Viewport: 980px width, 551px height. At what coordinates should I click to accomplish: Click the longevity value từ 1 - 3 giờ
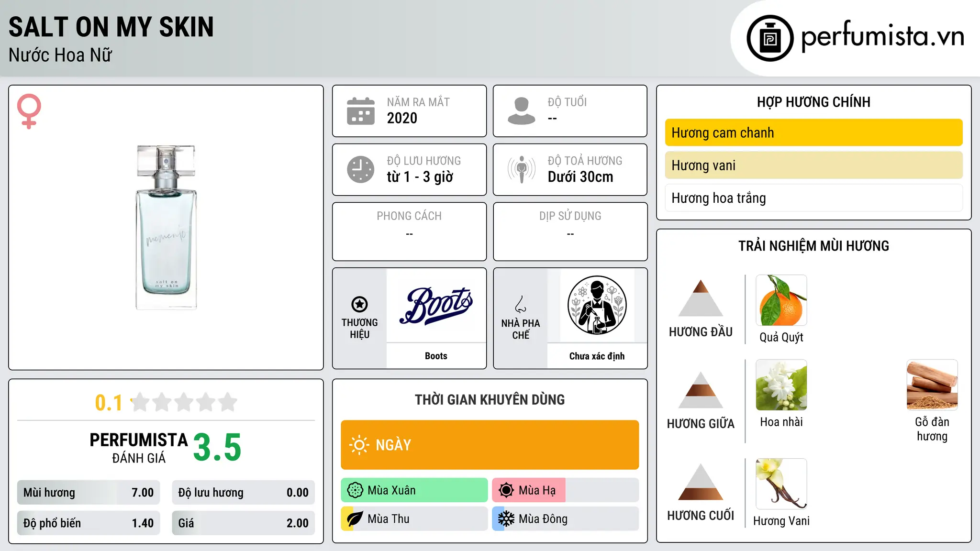point(420,177)
